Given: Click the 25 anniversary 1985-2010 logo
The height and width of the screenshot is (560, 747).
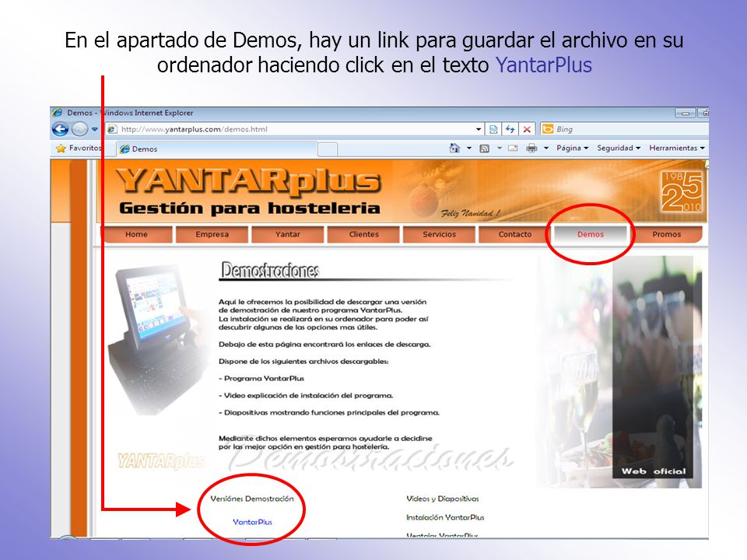Looking at the screenshot, I should (x=681, y=191).
